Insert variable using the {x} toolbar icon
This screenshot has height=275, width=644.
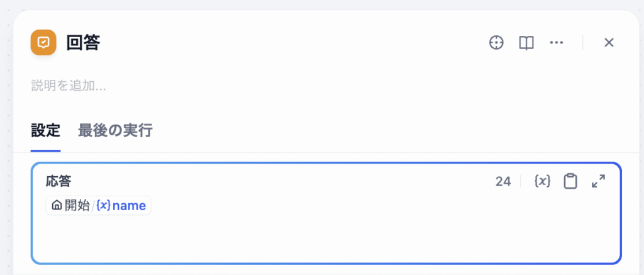(542, 181)
